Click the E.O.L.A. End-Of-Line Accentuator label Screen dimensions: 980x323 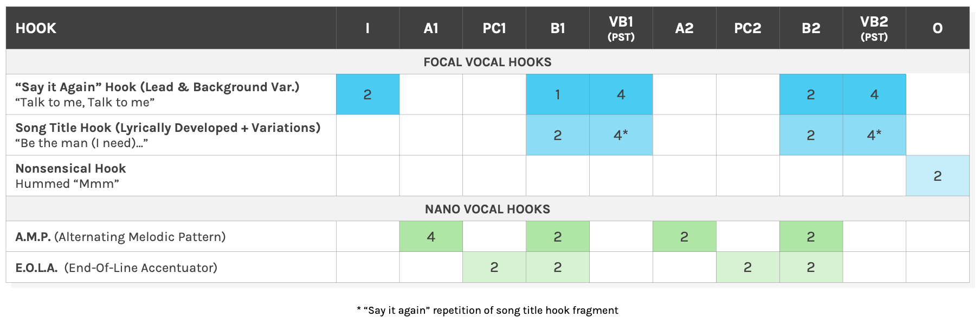pyautogui.click(x=116, y=268)
